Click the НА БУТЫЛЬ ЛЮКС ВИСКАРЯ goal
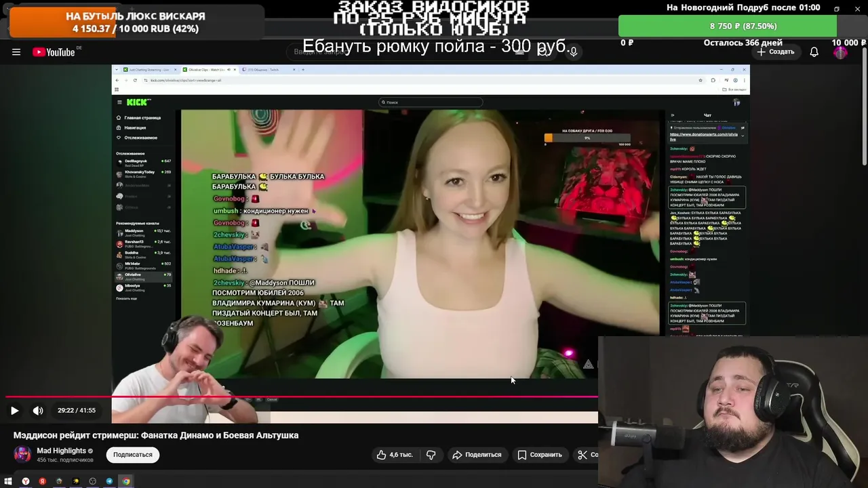The image size is (868, 488). [136, 22]
